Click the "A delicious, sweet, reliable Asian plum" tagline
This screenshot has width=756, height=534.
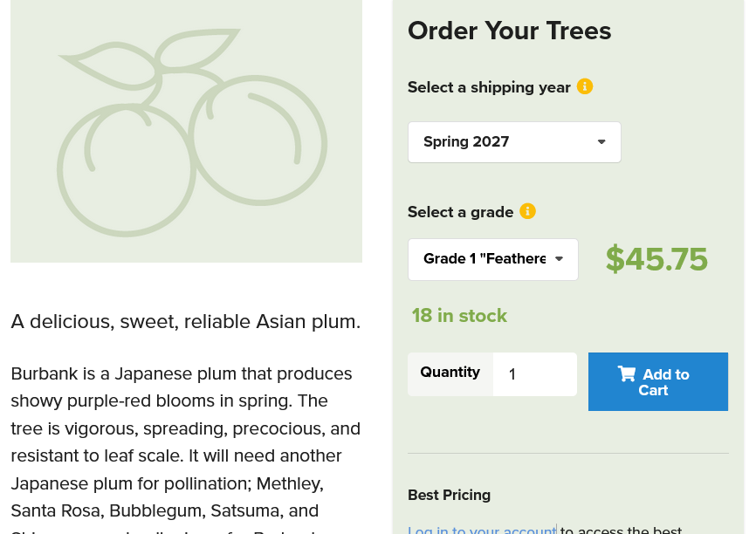click(185, 321)
